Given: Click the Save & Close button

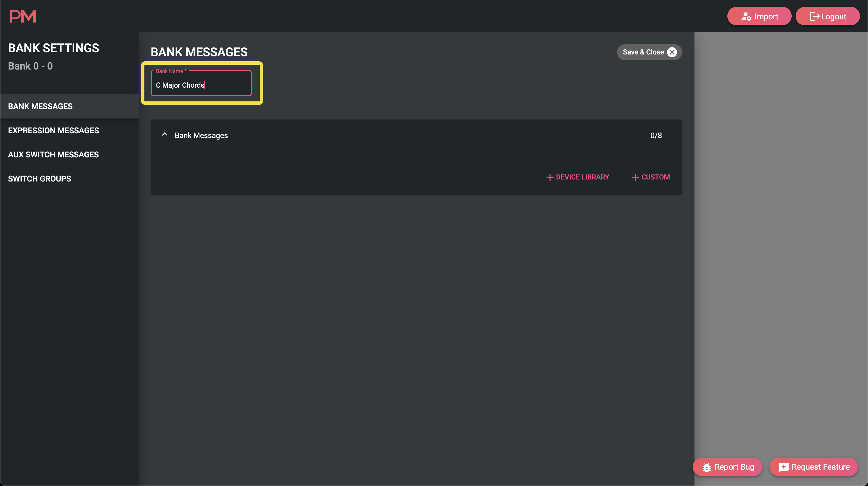Looking at the screenshot, I should tap(649, 52).
